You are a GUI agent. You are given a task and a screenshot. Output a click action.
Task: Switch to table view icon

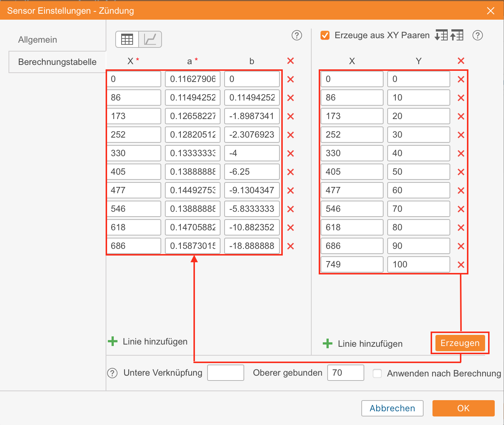pos(127,39)
